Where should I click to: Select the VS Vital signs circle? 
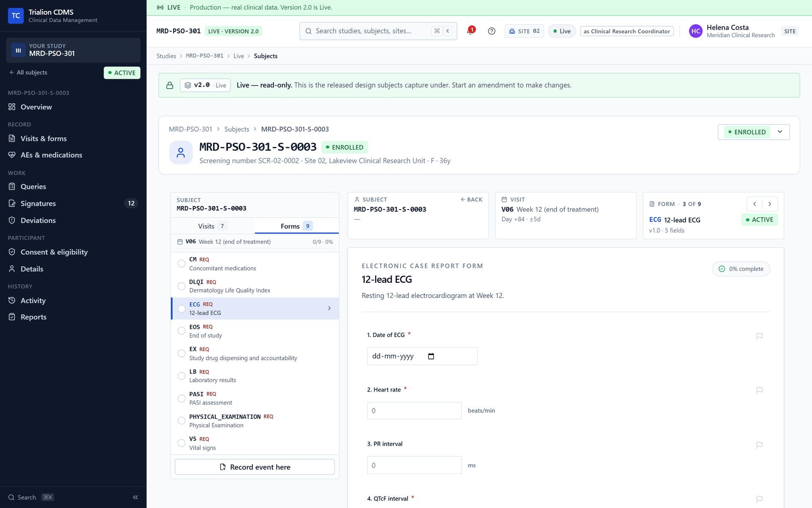[x=181, y=443]
